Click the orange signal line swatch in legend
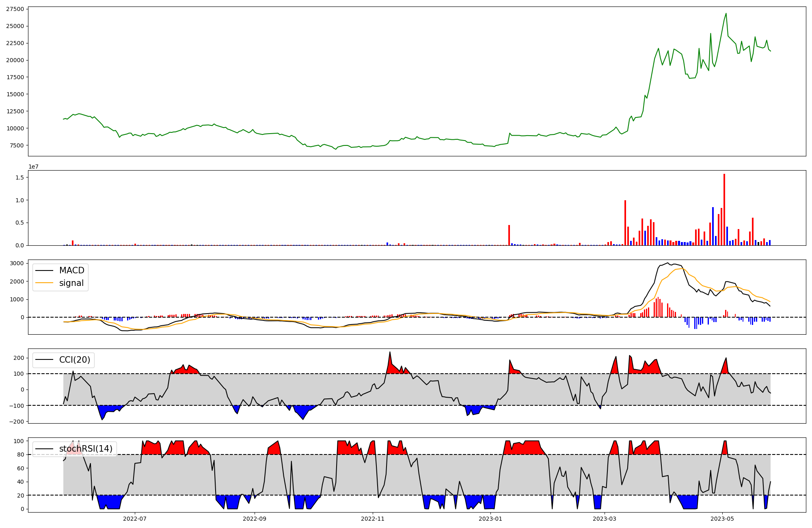This screenshot has height=528, width=812. click(x=44, y=283)
